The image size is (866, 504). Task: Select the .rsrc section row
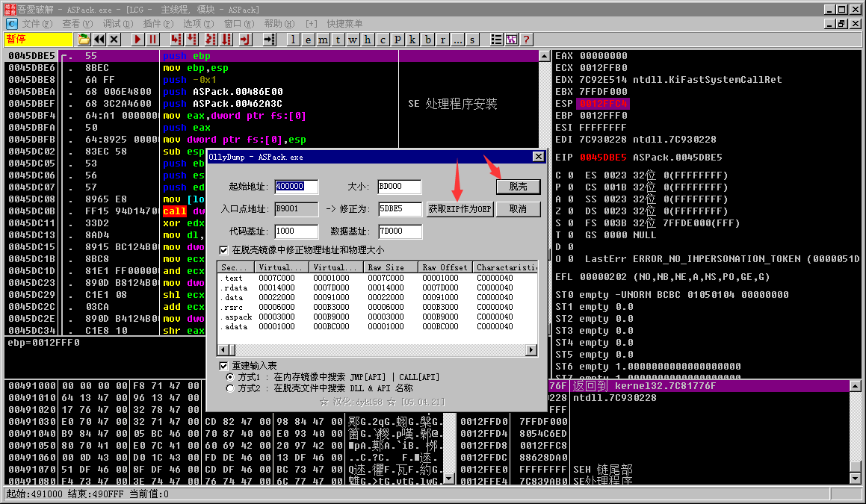(377, 307)
